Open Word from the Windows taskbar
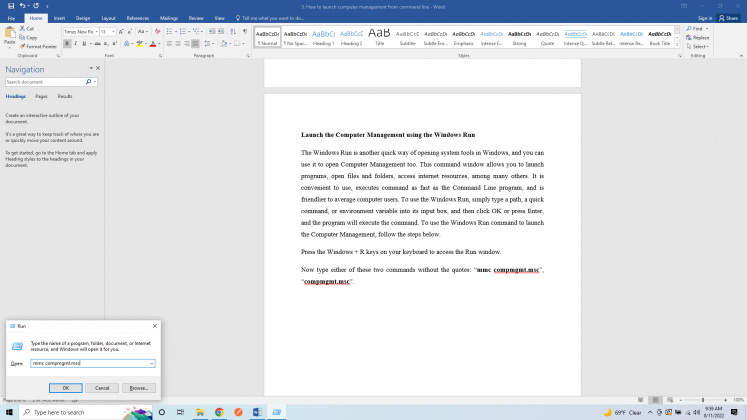 pos(256,412)
